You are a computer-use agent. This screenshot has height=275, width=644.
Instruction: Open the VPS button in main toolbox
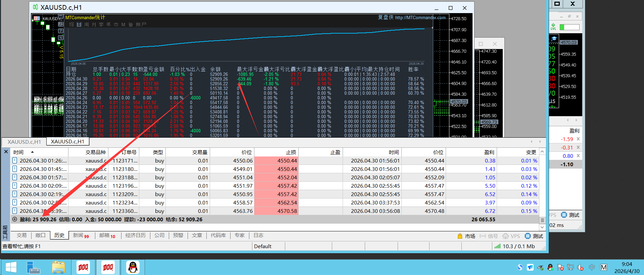tap(511, 236)
